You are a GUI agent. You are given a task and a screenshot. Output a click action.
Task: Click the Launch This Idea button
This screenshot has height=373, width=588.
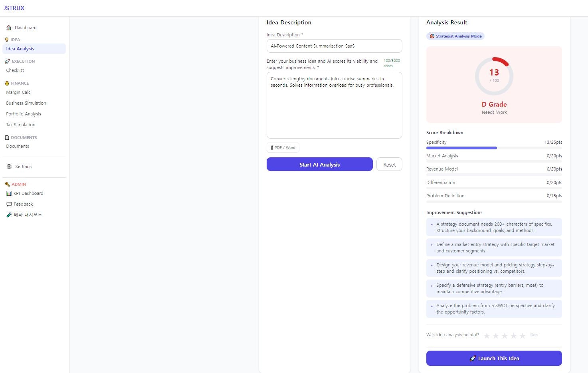pos(494,358)
